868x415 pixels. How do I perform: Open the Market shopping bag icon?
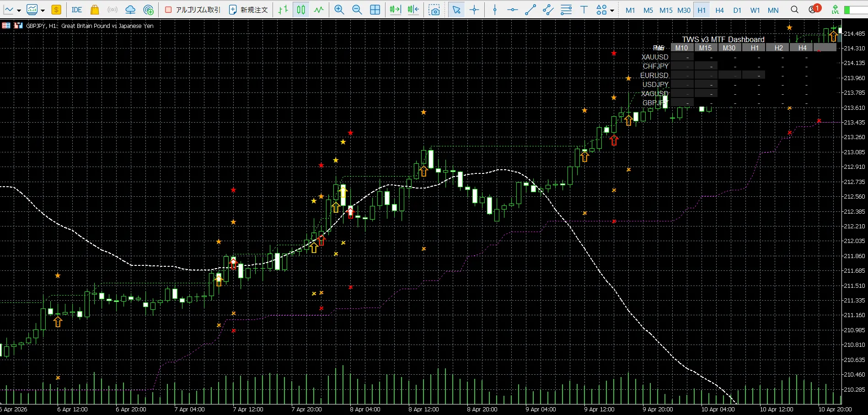tap(95, 10)
